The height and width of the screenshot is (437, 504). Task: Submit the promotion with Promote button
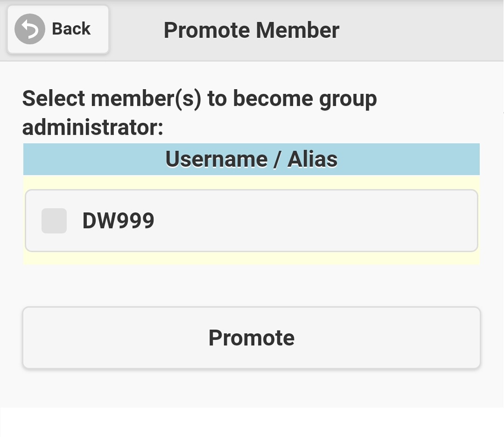coord(251,338)
